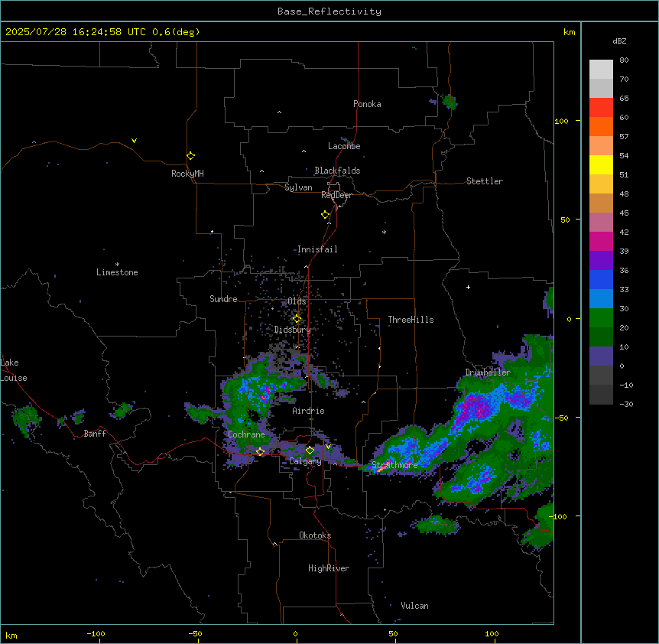Screen dimensions: 659x644
Task: Select the slate-purple 0–10 dBZ legend swatch
Action: pyautogui.click(x=601, y=356)
